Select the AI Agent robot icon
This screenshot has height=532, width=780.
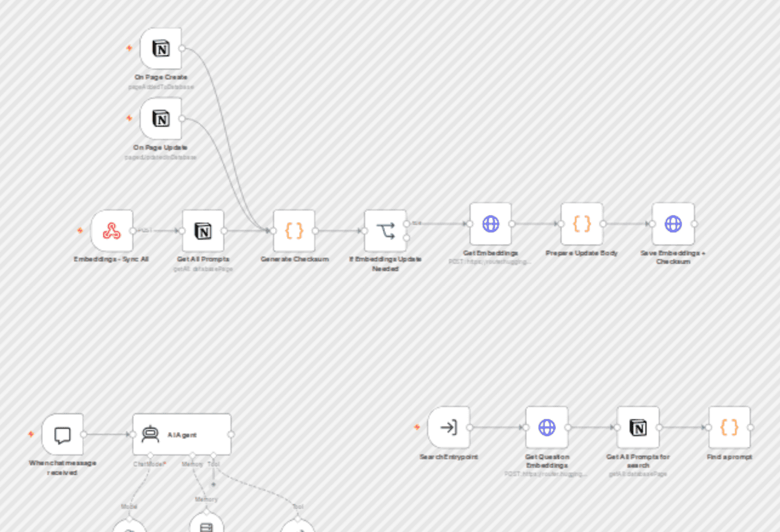coord(150,434)
